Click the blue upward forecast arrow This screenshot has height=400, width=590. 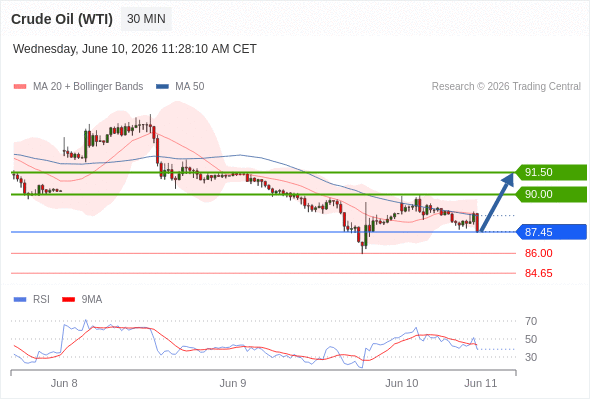point(497,202)
